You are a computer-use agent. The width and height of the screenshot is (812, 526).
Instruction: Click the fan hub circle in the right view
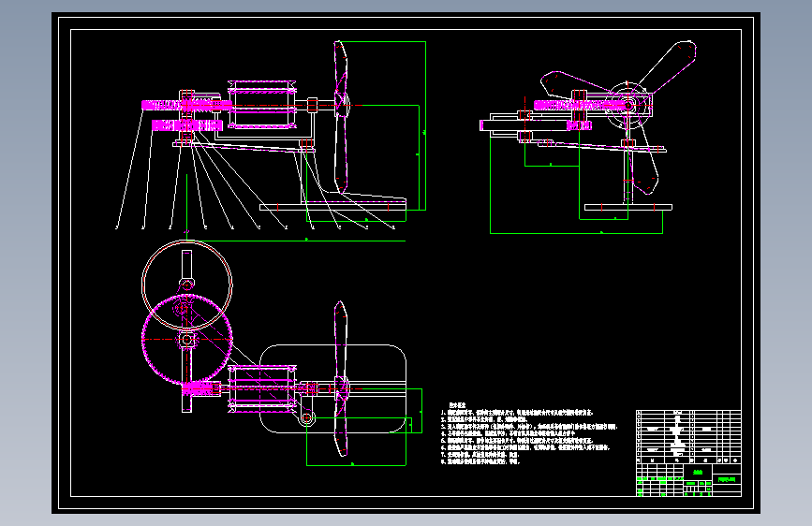[x=627, y=105]
